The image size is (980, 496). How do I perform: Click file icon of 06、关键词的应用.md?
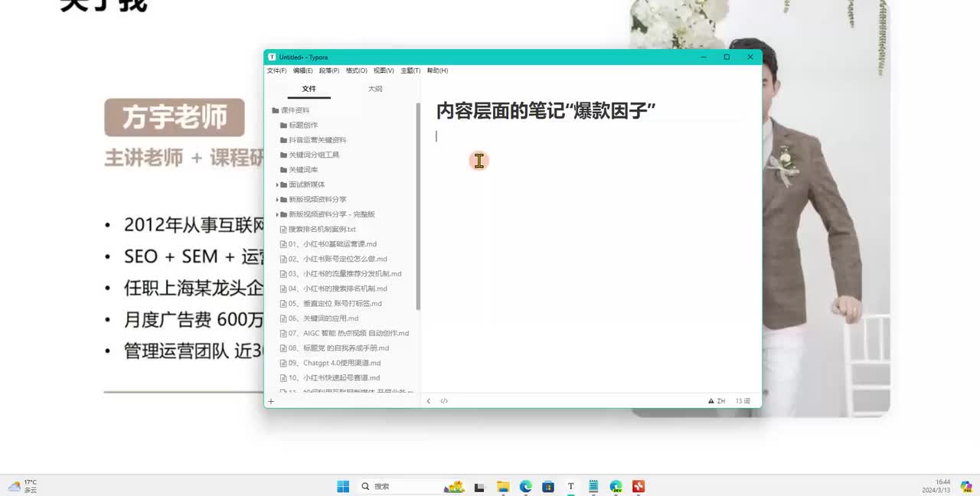[283, 318]
